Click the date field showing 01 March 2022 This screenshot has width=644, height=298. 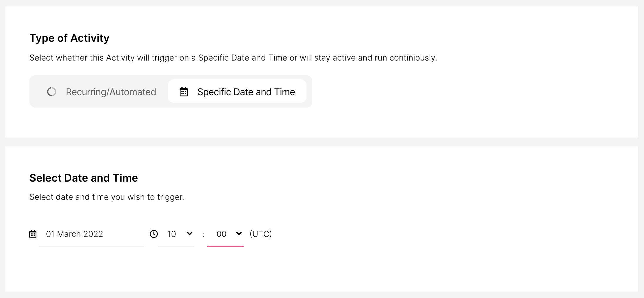tap(75, 234)
